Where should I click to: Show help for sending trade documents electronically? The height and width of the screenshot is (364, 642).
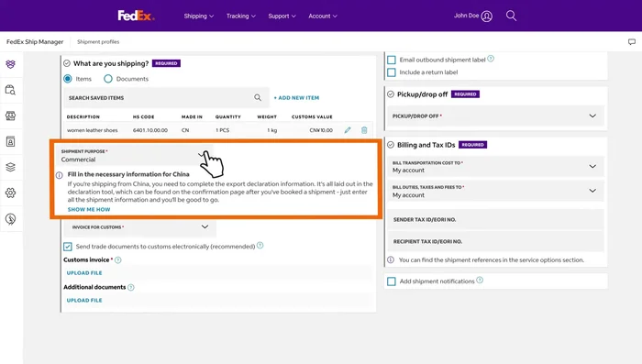point(260,245)
